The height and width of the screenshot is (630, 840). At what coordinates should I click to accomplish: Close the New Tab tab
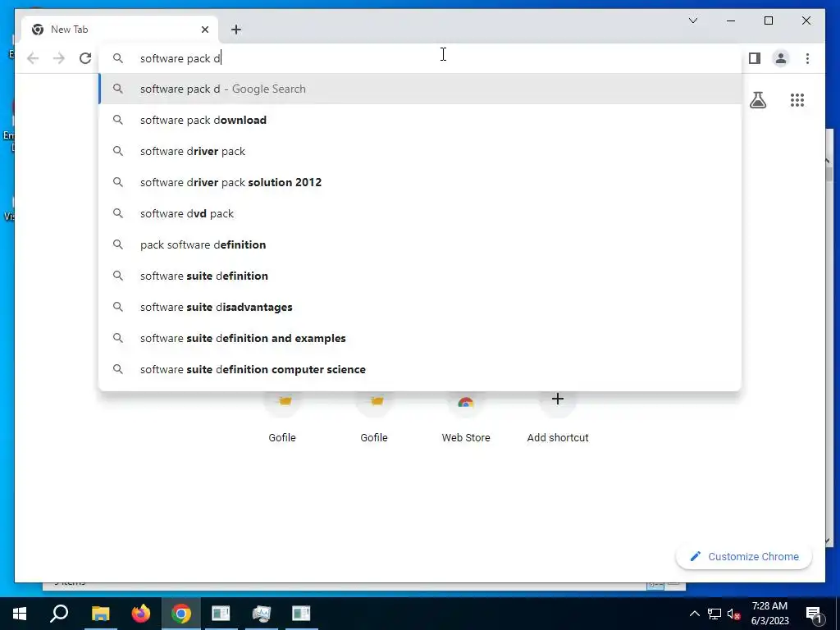coord(204,30)
